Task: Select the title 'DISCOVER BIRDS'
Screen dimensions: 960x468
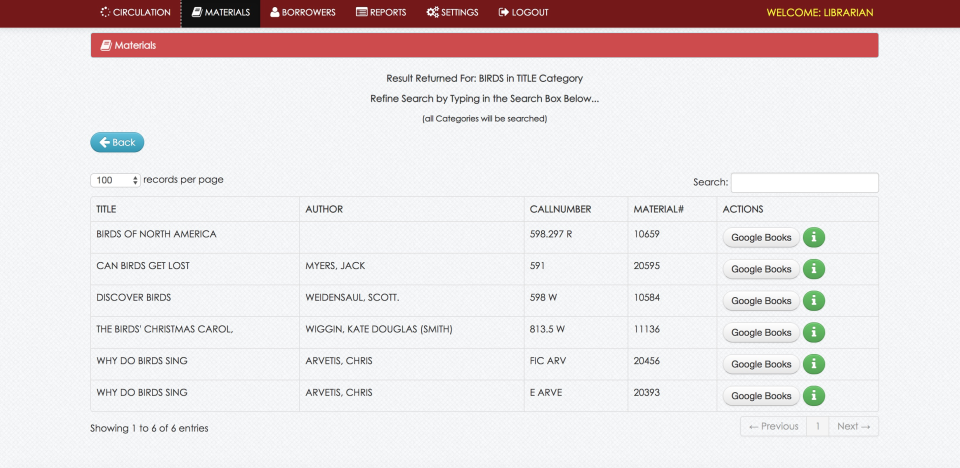Action: [x=133, y=298]
